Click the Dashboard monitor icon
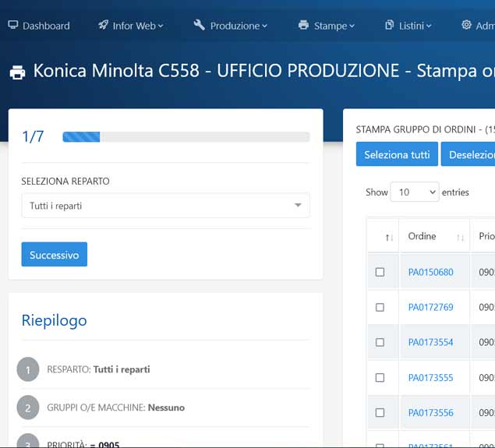The width and height of the screenshot is (495, 448). point(13,25)
